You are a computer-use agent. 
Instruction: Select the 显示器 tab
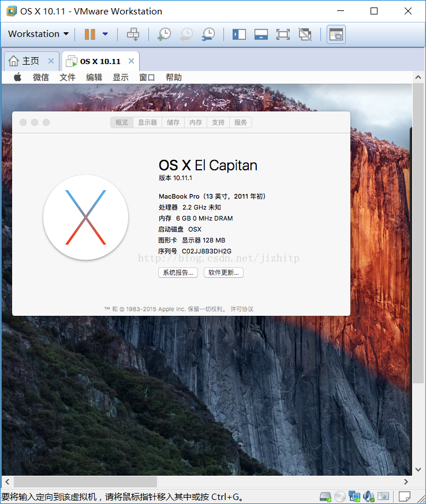[147, 122]
